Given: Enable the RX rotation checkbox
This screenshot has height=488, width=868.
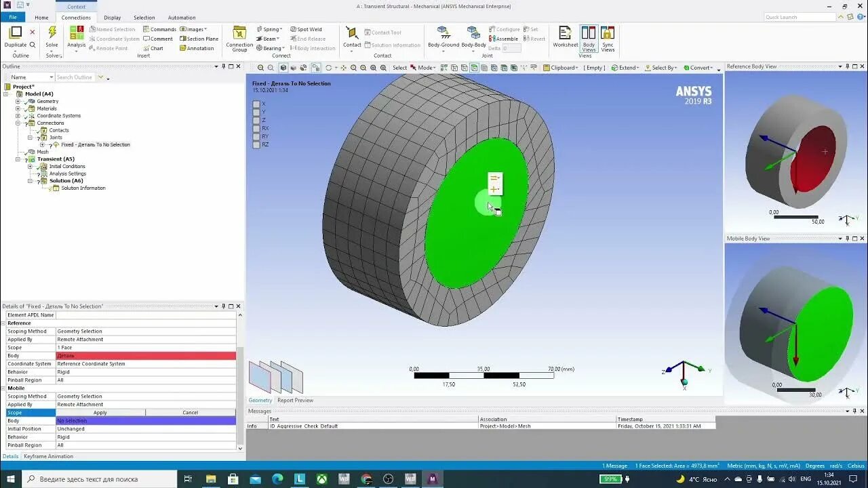Looking at the screenshot, I should click(x=256, y=128).
